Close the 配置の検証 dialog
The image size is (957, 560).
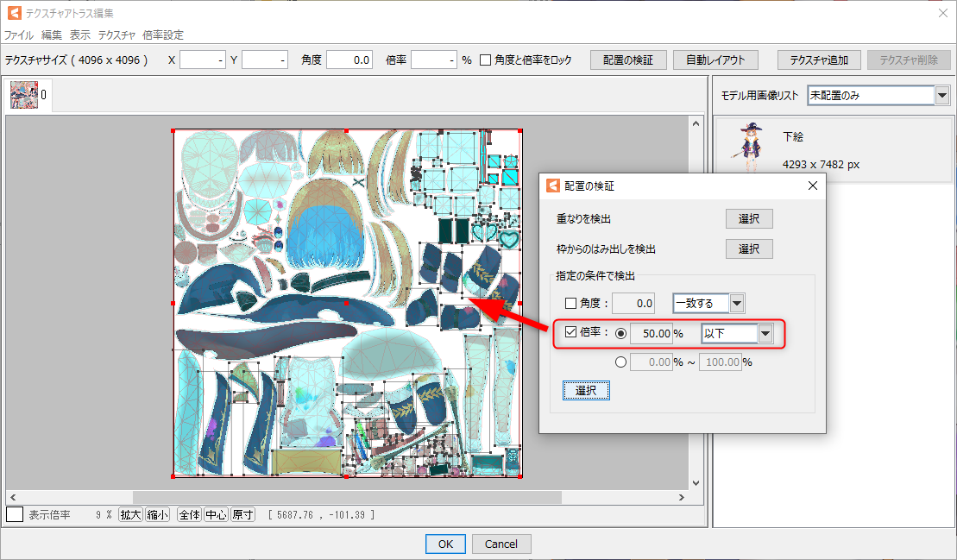(x=812, y=186)
